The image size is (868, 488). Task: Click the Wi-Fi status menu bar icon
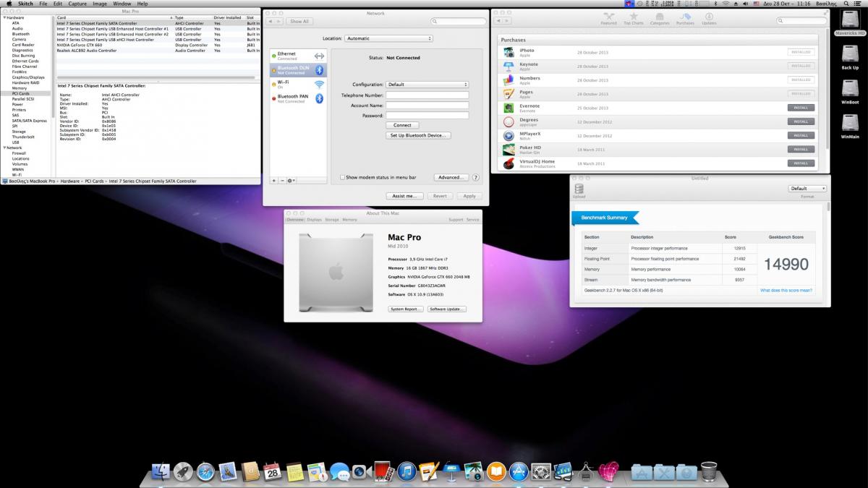pyautogui.click(x=726, y=4)
